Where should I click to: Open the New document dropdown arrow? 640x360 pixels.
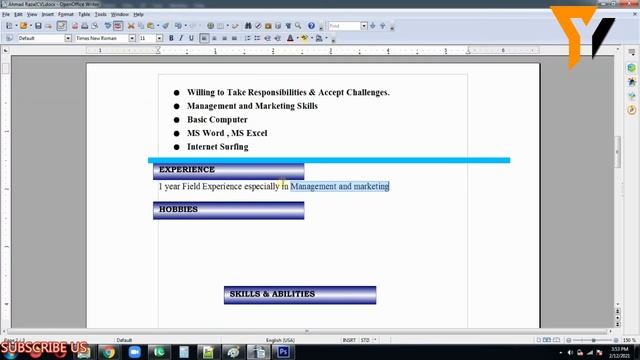[16, 26]
